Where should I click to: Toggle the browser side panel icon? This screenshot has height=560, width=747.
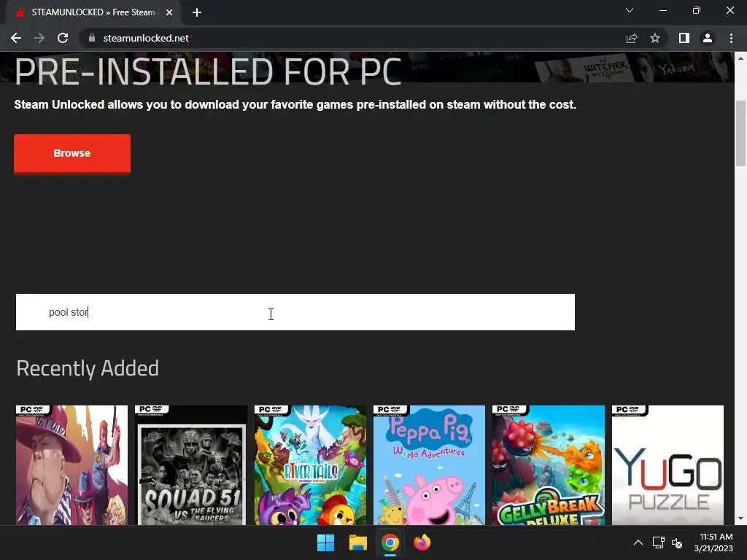pos(684,38)
